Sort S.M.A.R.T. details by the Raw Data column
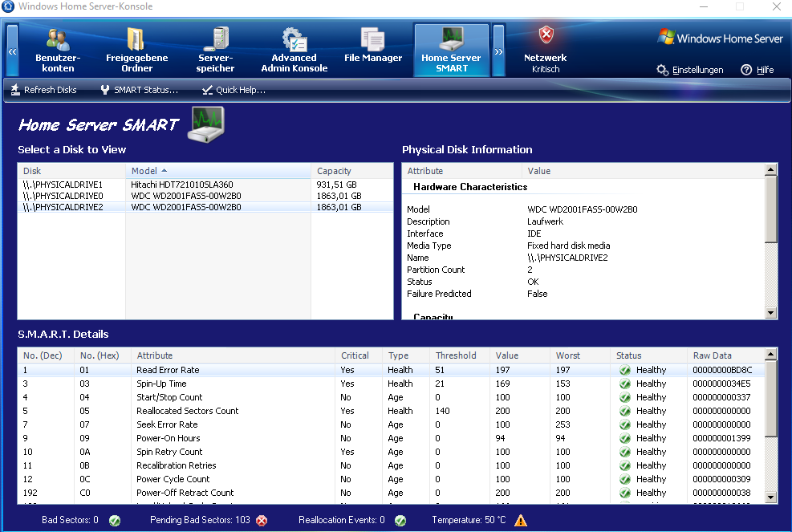Screen dimensions: 792x532 click(726, 355)
